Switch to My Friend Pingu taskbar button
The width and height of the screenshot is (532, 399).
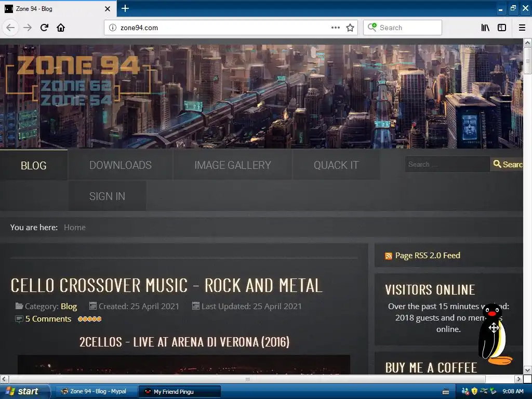[x=180, y=392]
